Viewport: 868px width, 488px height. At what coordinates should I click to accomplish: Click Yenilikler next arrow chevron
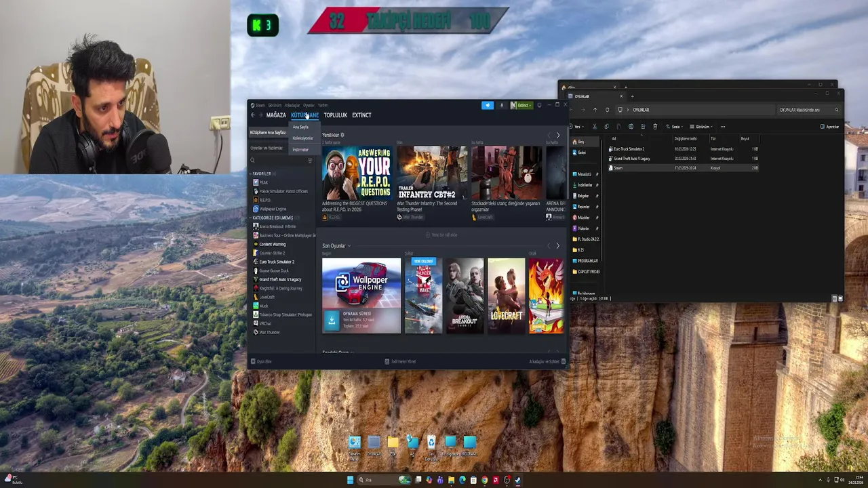(558, 135)
